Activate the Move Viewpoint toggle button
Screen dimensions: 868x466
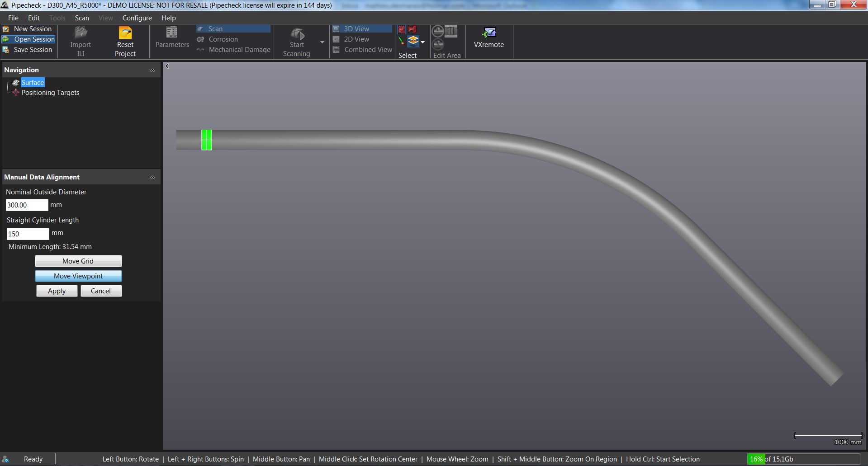pyautogui.click(x=78, y=276)
